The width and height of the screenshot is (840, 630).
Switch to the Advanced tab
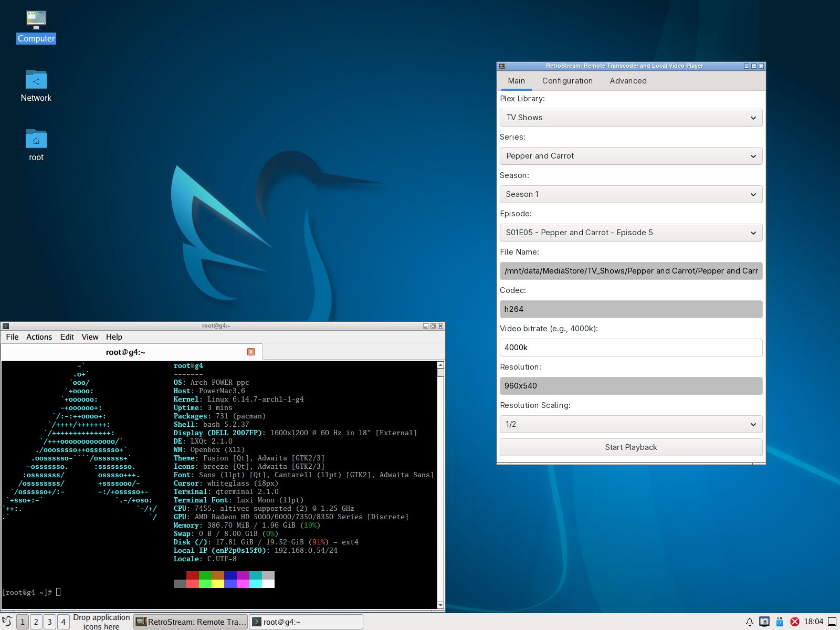628,81
